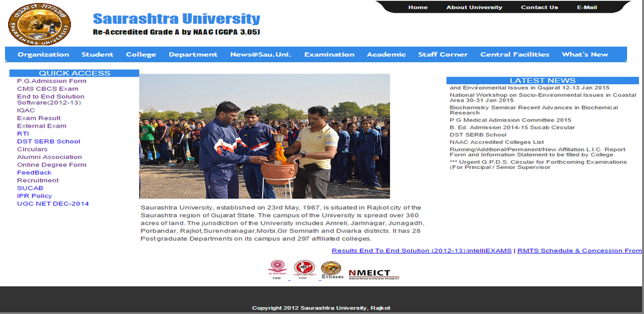Image resolution: width=644 pixels, height=314 pixels.
Task: Click the QUICK ACCESS header bar
Action: [x=74, y=73]
